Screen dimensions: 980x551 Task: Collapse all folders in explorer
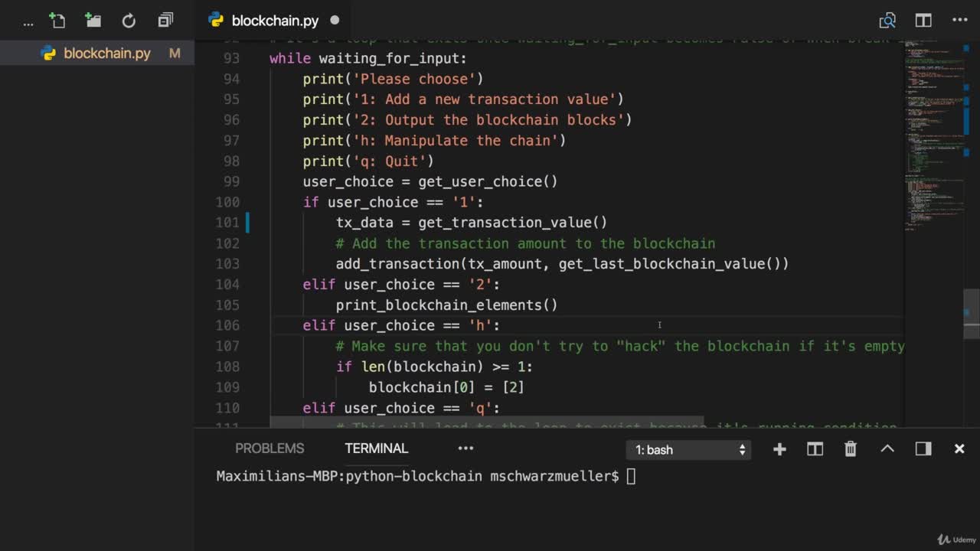165,21
